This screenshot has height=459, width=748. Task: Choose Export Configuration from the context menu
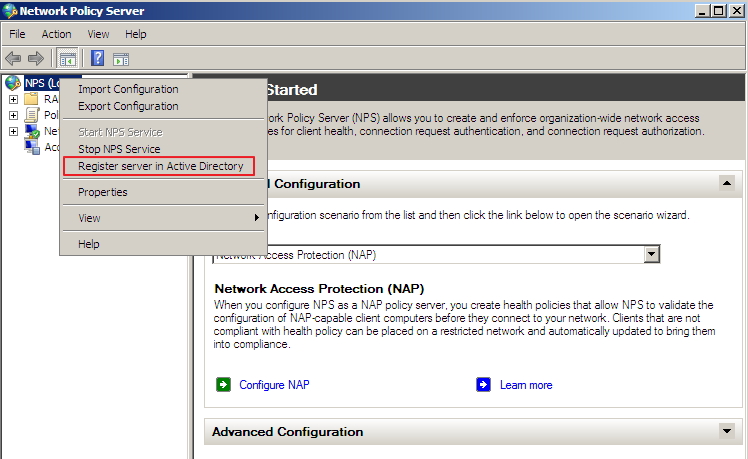128,106
